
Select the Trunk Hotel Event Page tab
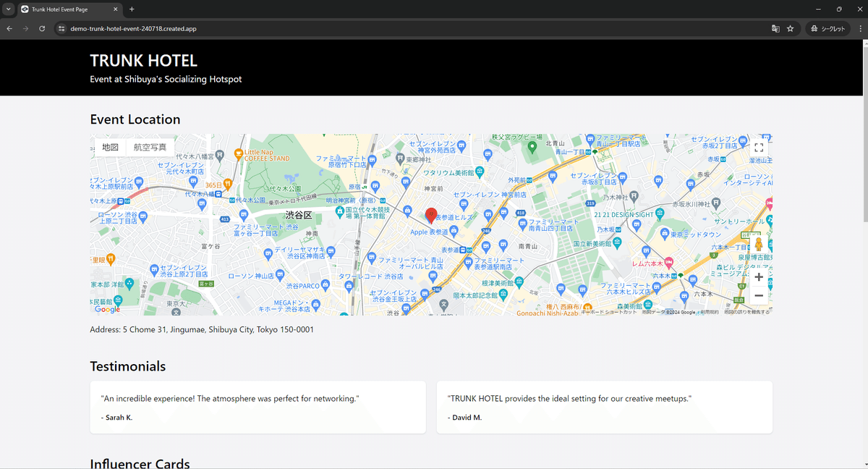(x=70, y=9)
